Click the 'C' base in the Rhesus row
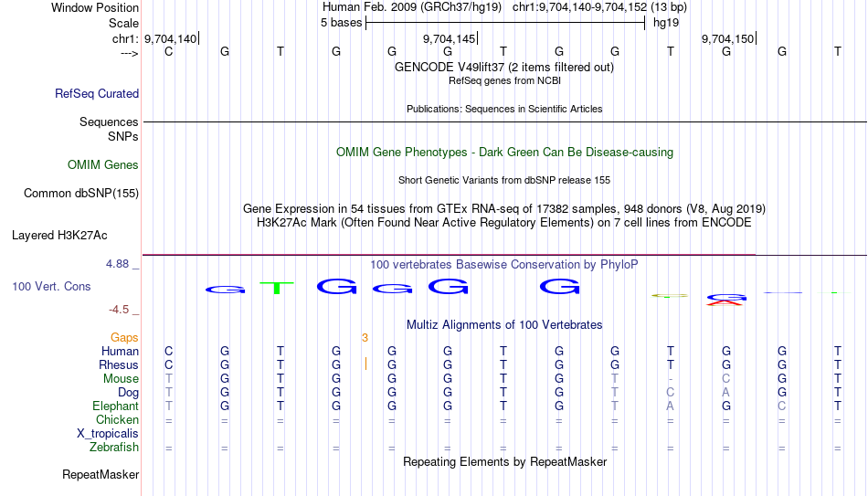This screenshot has height=496, width=868. 169,365
